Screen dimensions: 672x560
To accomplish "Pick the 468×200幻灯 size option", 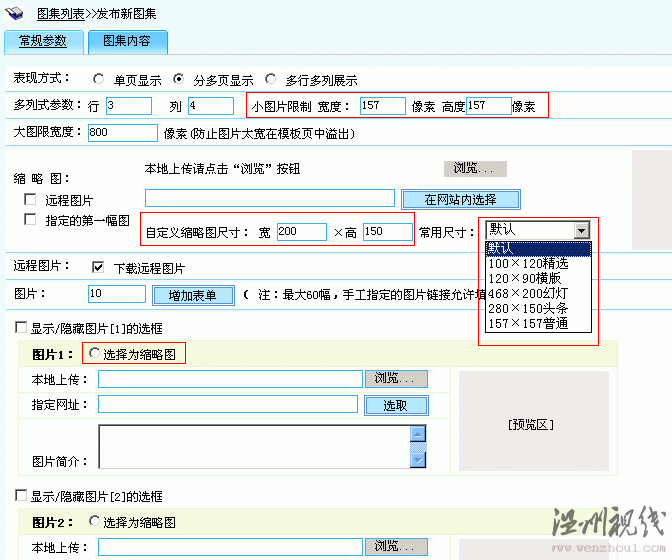I will [x=528, y=293].
